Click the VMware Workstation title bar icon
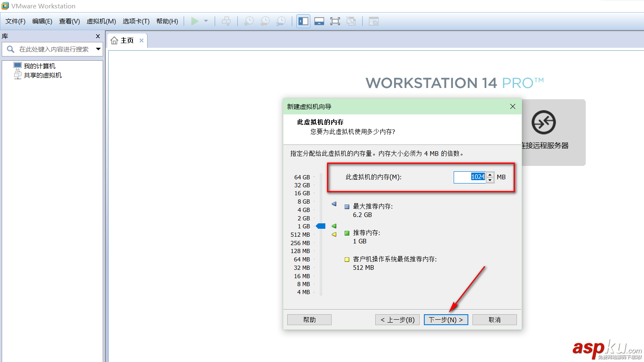 5,6
